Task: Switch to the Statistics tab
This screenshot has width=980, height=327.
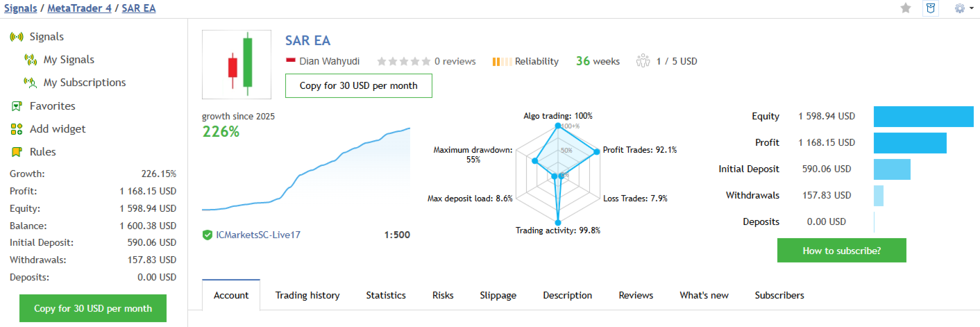Action: pyautogui.click(x=386, y=295)
